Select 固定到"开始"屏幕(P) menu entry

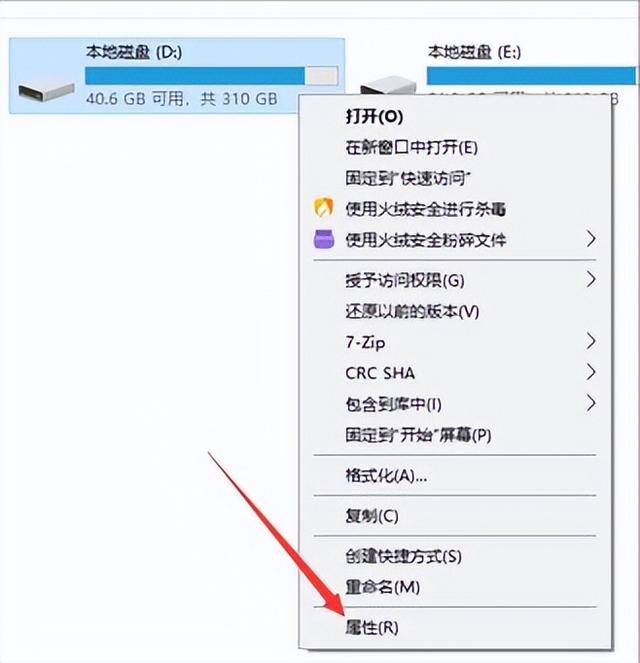(418, 435)
